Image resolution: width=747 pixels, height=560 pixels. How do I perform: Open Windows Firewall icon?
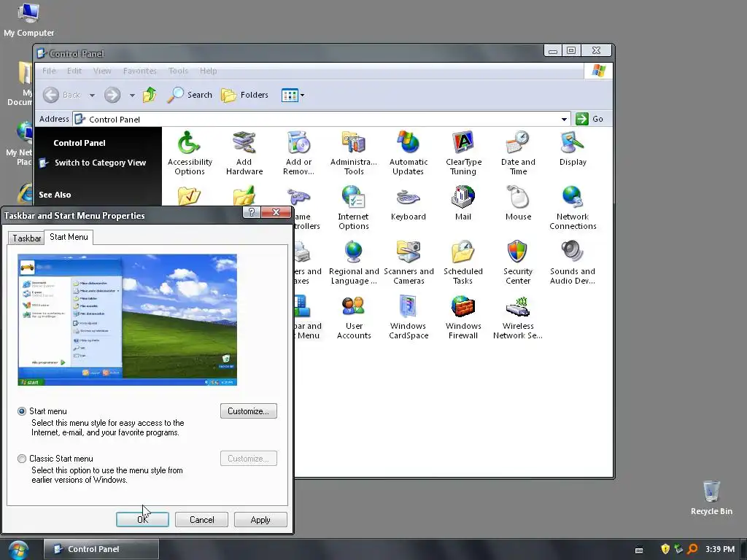(463, 317)
